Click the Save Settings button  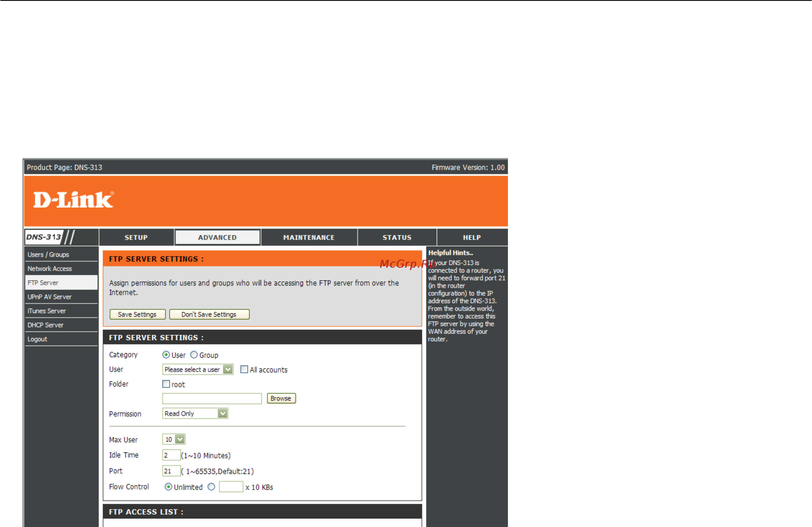[137, 315]
